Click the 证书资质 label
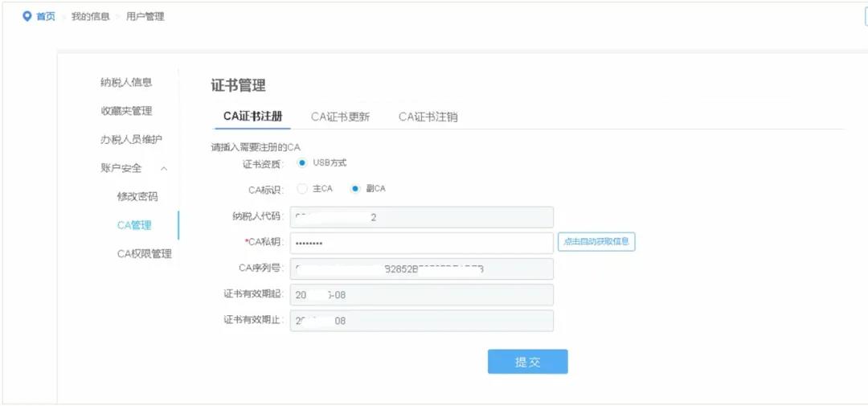 [x=263, y=164]
